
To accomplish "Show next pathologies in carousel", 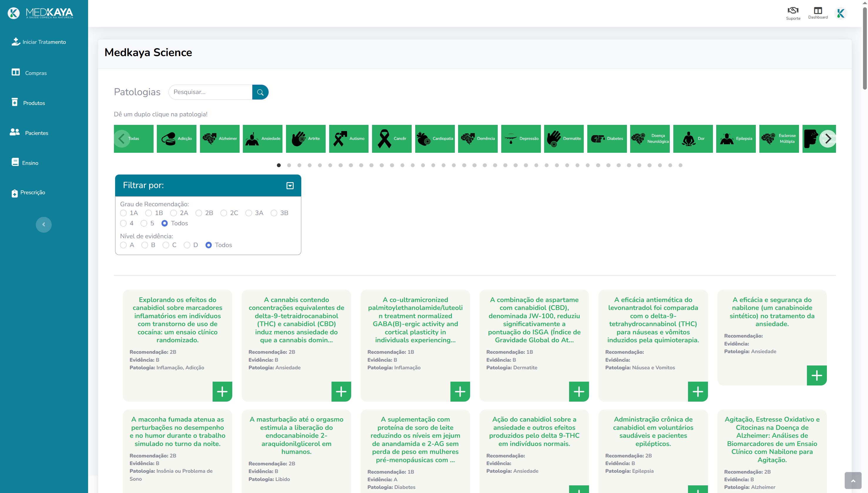I will pos(828,139).
